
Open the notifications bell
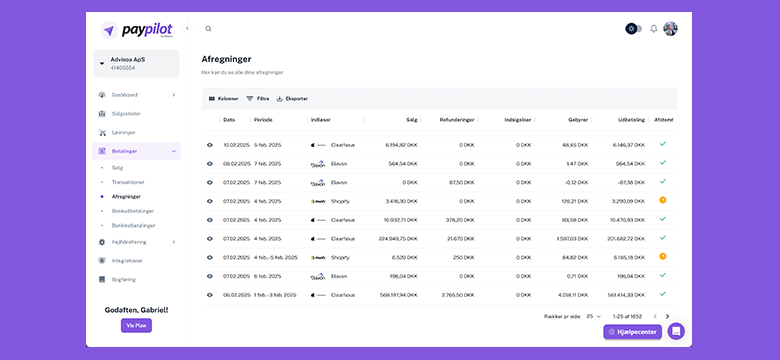654,29
